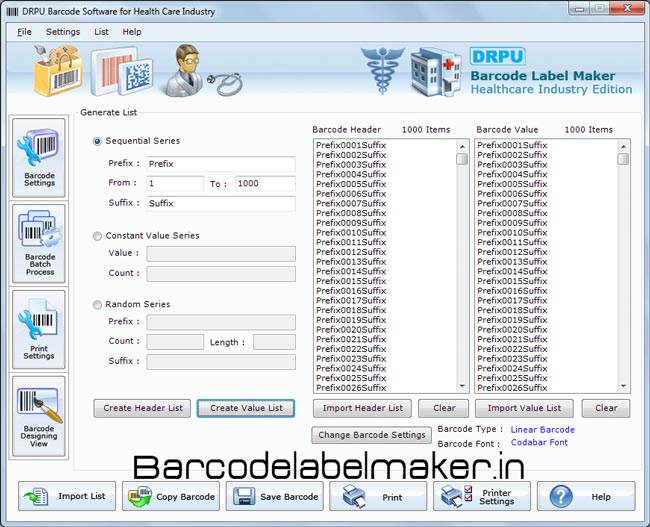The height and width of the screenshot is (527, 650).
Task: Click the barcode icon in the title bar
Action: 12,11
